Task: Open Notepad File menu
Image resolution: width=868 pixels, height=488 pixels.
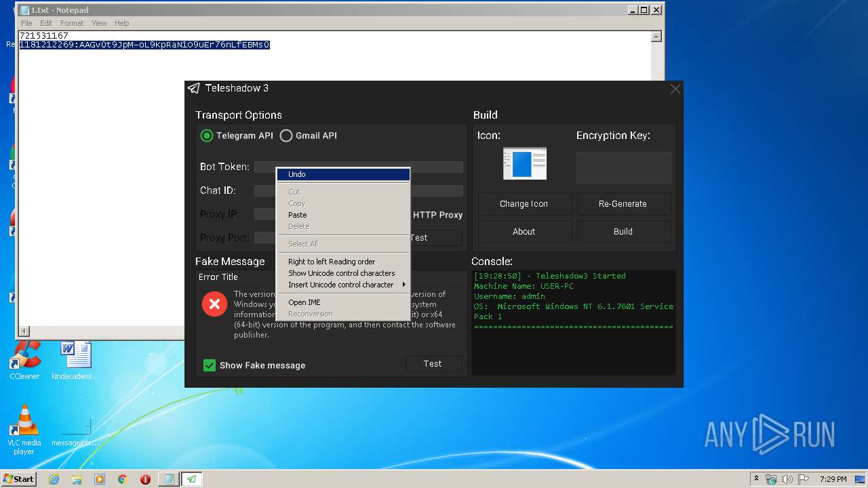Action: pyautogui.click(x=26, y=23)
